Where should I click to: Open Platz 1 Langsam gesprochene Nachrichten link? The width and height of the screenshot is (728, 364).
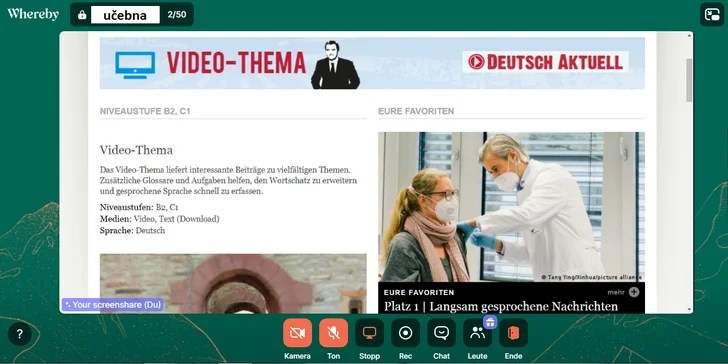point(500,306)
